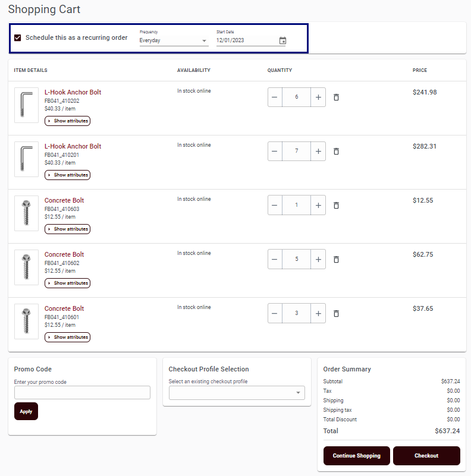Open the Frequency dropdown set to Everyday

(174, 40)
